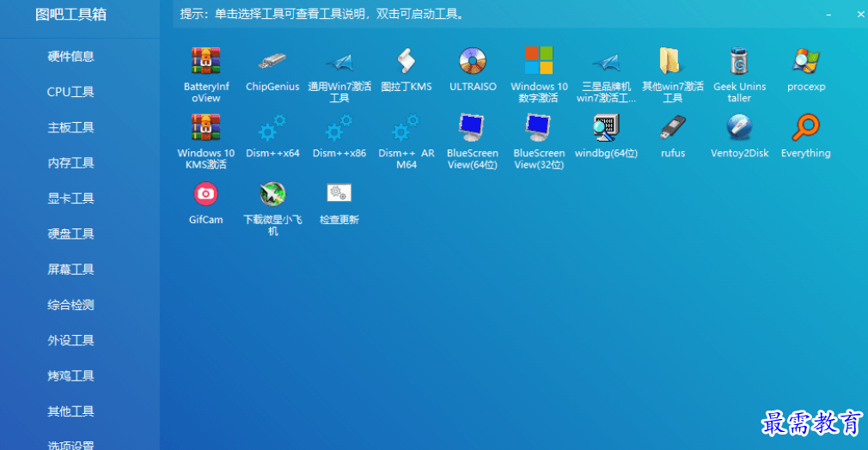This screenshot has width=868, height=450.
Task: Open the 屏幕工具 category
Action: 70,269
